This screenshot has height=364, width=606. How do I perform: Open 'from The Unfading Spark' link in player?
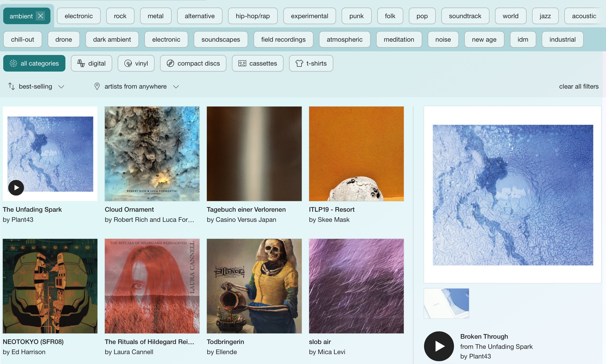[x=496, y=346]
